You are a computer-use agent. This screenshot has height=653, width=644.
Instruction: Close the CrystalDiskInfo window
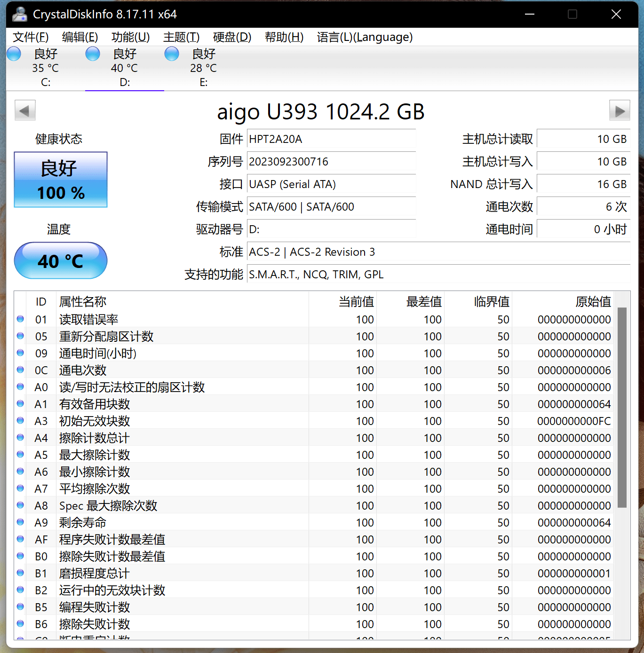click(616, 14)
